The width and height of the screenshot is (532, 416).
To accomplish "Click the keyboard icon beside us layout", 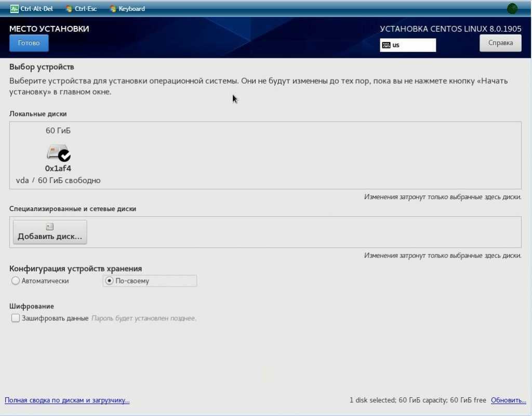I will (x=386, y=45).
